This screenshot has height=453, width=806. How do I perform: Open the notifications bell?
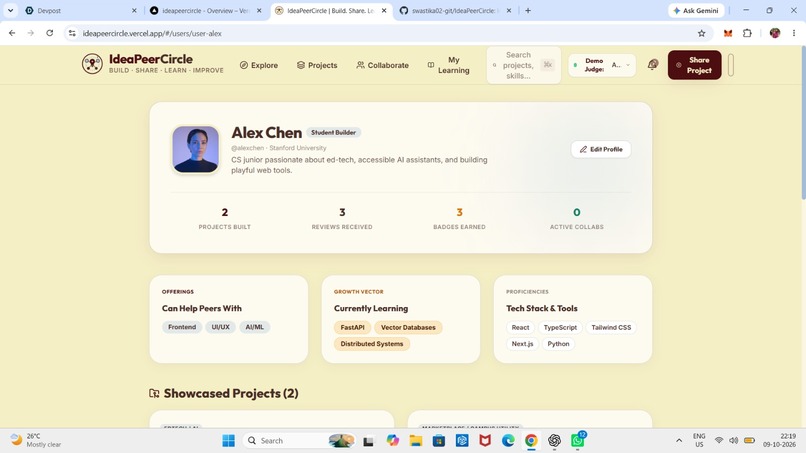tap(652, 65)
